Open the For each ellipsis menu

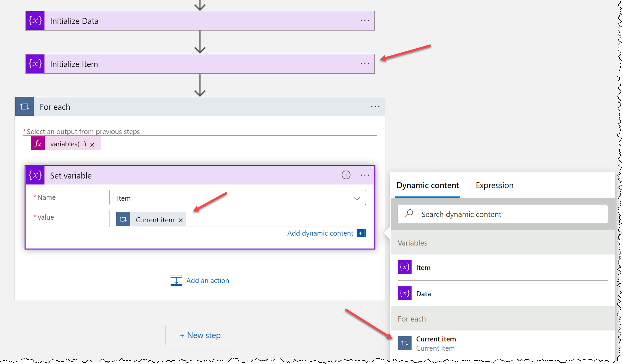click(375, 107)
